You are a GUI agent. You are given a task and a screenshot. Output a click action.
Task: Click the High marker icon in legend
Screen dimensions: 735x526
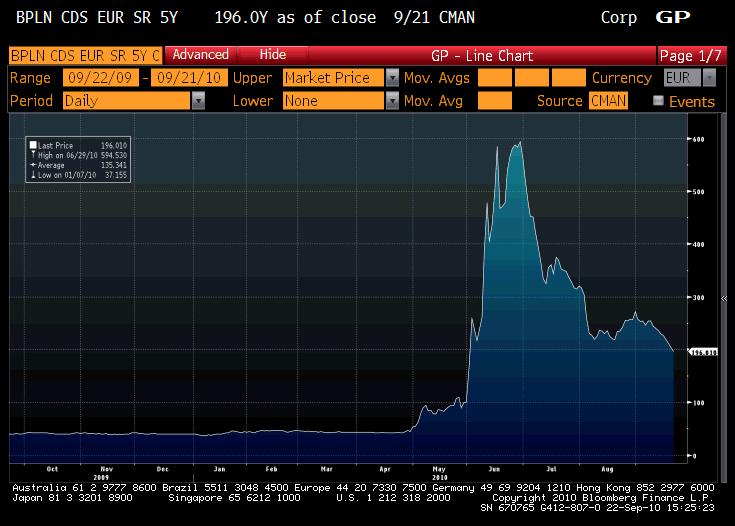click(x=34, y=154)
